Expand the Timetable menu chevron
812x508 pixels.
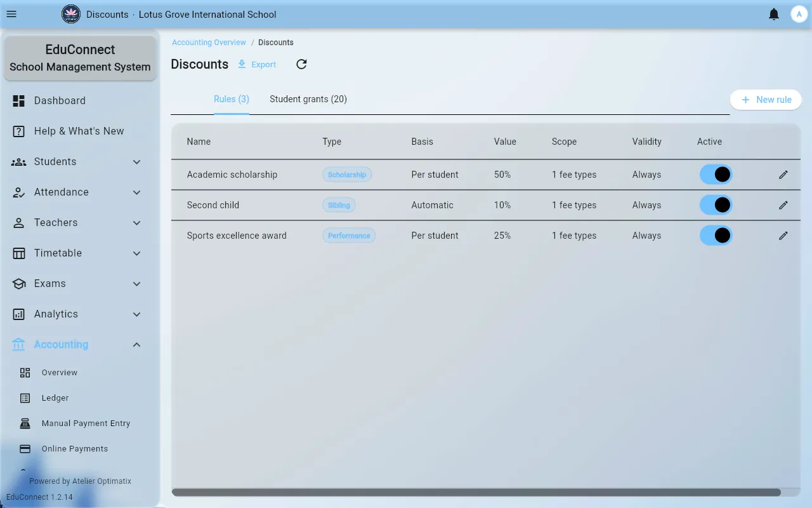tap(136, 253)
